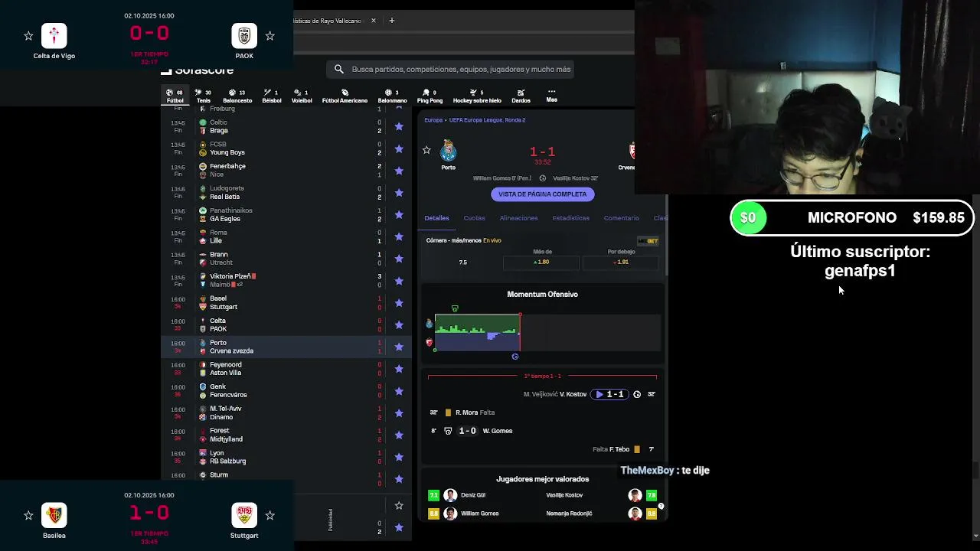Screen dimensions: 980x551
Task: Favorite Celta de Vigo in top scoreboard widget
Action: [x=28, y=36]
